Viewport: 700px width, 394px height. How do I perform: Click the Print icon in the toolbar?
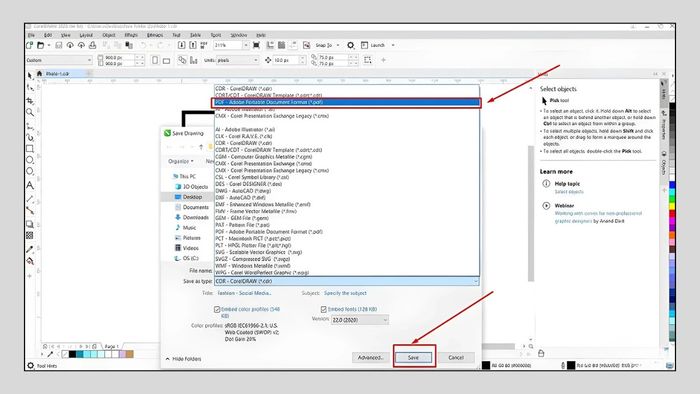click(92, 45)
